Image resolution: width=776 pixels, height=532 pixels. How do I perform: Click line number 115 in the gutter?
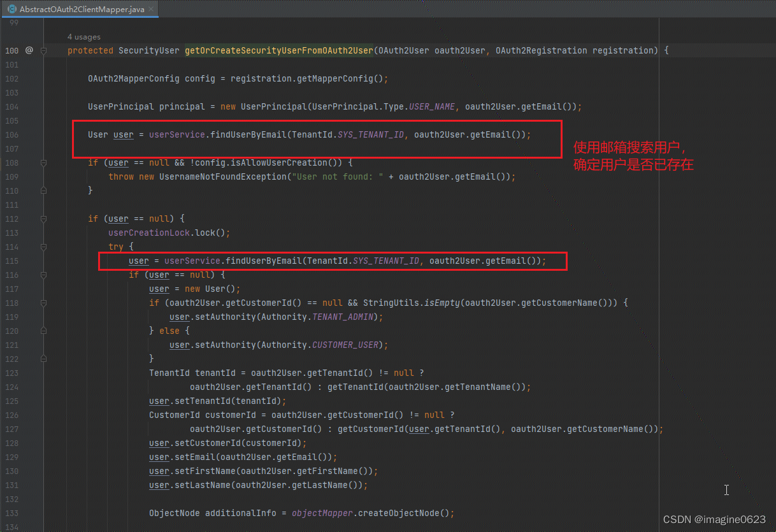click(11, 261)
